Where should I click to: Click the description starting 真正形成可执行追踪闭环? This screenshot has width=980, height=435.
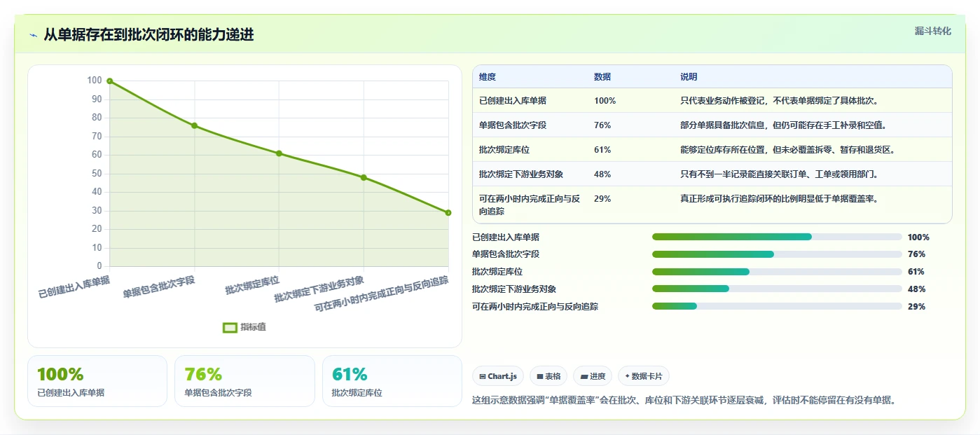click(x=779, y=199)
